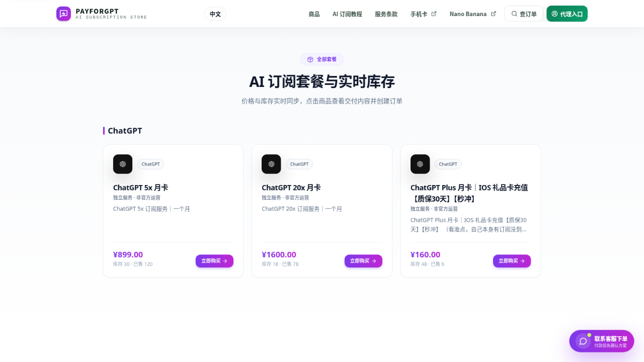
Task: Click the ChatGPT 5x card logo icon
Action: pyautogui.click(x=123, y=164)
